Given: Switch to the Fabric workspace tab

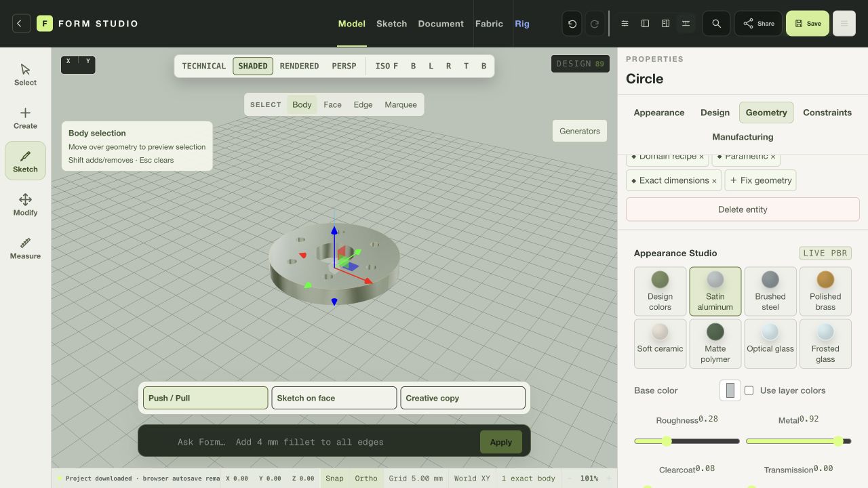Looking at the screenshot, I should 489,24.
